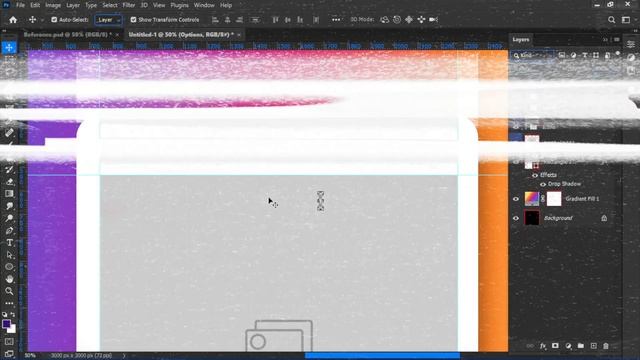Hide the Gradient Fill 1 layer
Viewport: 640px width, 360px height.
516,199
